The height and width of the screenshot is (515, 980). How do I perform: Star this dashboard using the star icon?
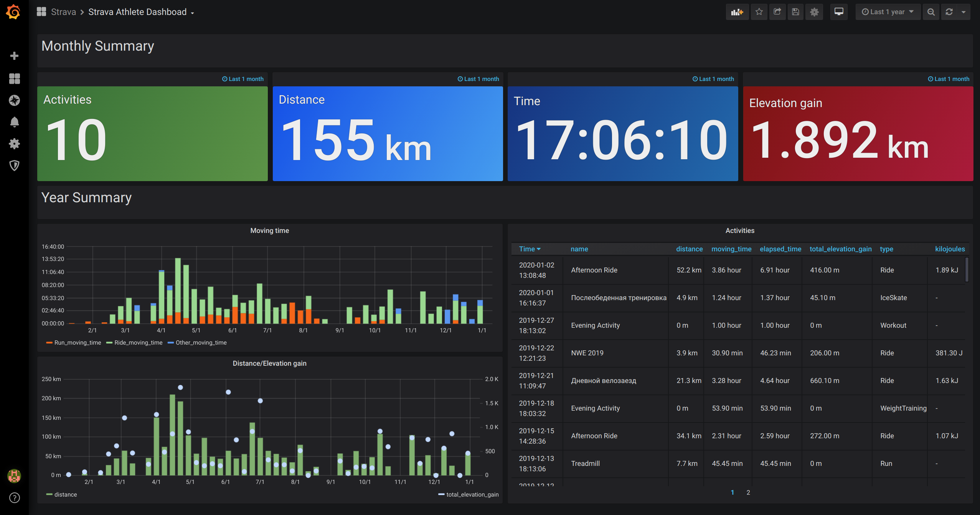tap(759, 12)
